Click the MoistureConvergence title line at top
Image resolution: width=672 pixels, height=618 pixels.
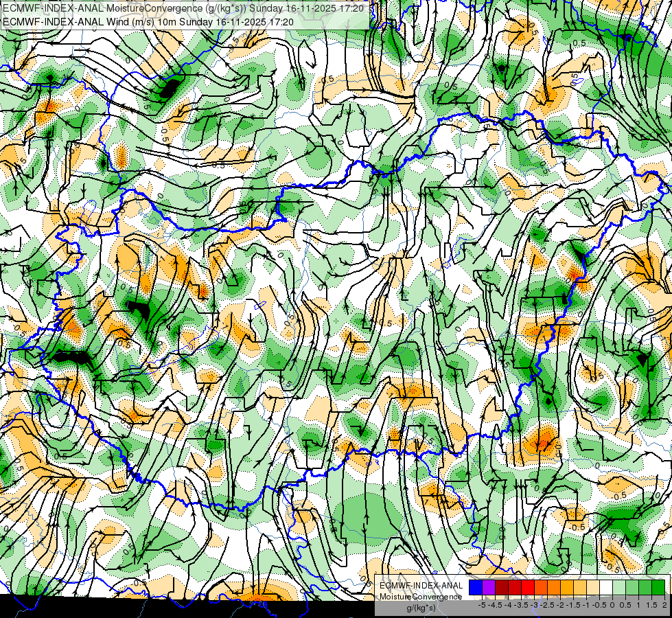(x=183, y=8)
